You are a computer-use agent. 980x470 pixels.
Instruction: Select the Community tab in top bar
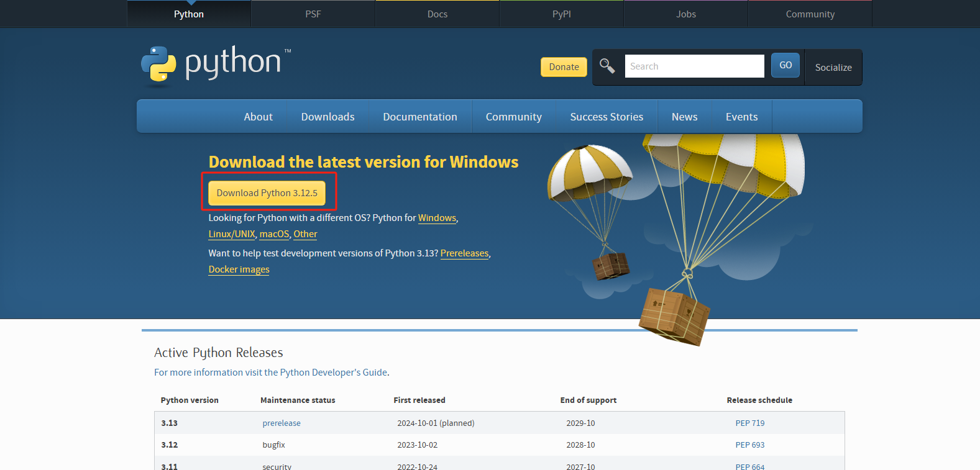[x=810, y=14]
